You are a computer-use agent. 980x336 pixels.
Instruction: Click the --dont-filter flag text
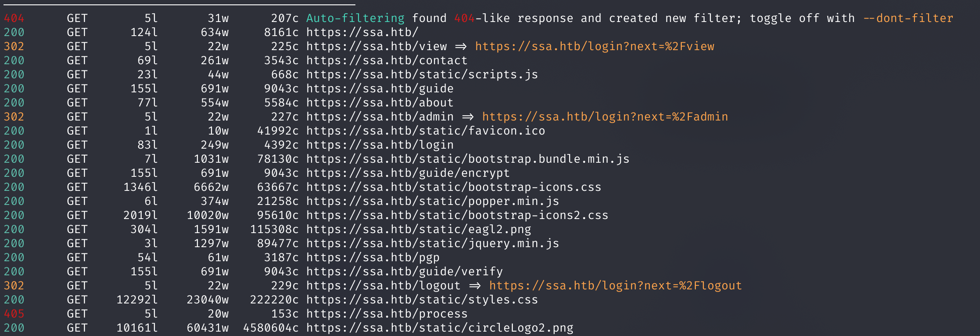(908, 18)
